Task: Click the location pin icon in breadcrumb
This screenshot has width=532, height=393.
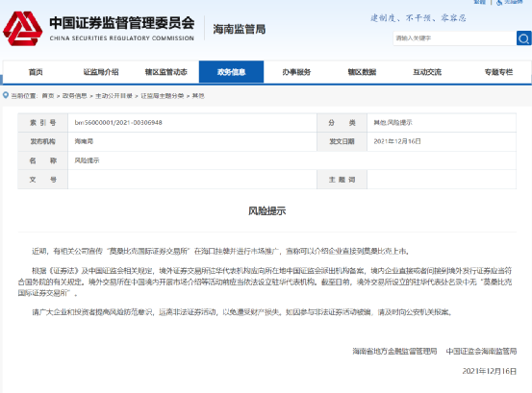Action: click(6, 95)
